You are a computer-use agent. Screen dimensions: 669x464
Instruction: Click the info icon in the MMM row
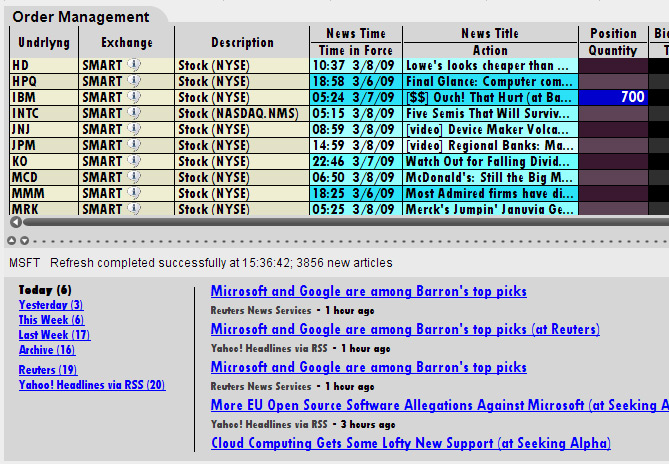134,193
